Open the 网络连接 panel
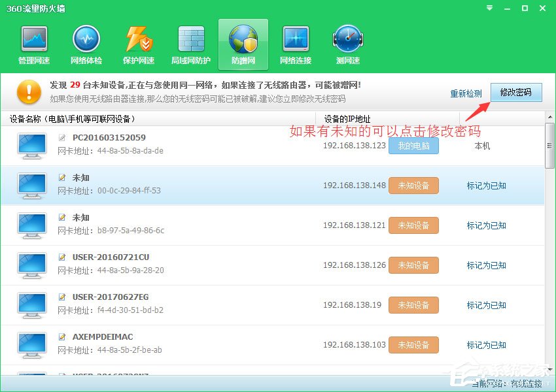The height and width of the screenshot is (392, 556). tap(295, 44)
